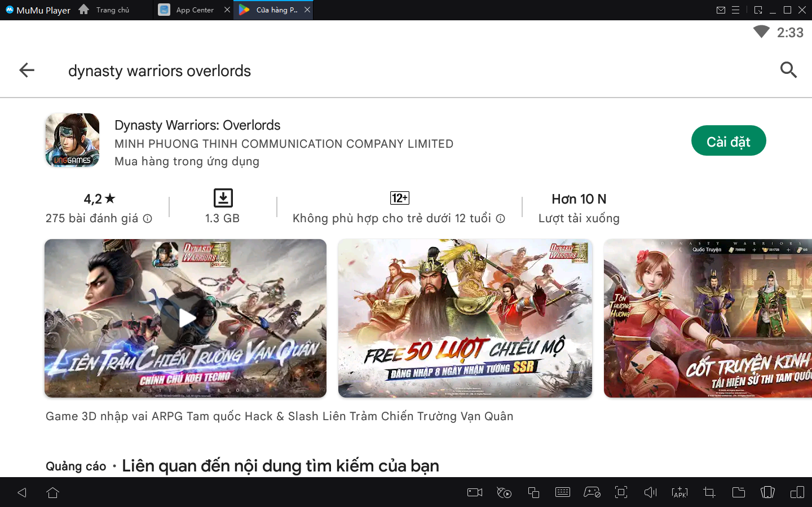Show info about the 12+ age rating
This screenshot has width=812, height=507.
click(500, 219)
